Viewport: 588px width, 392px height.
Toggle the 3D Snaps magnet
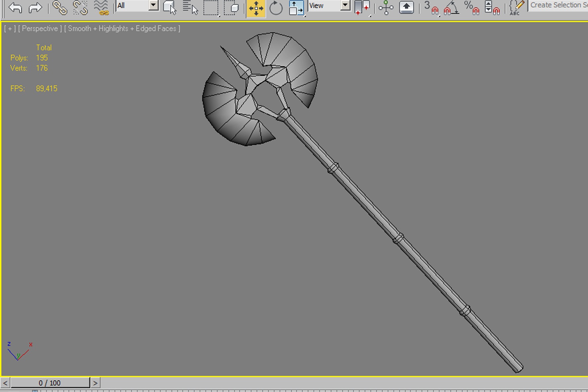431,8
